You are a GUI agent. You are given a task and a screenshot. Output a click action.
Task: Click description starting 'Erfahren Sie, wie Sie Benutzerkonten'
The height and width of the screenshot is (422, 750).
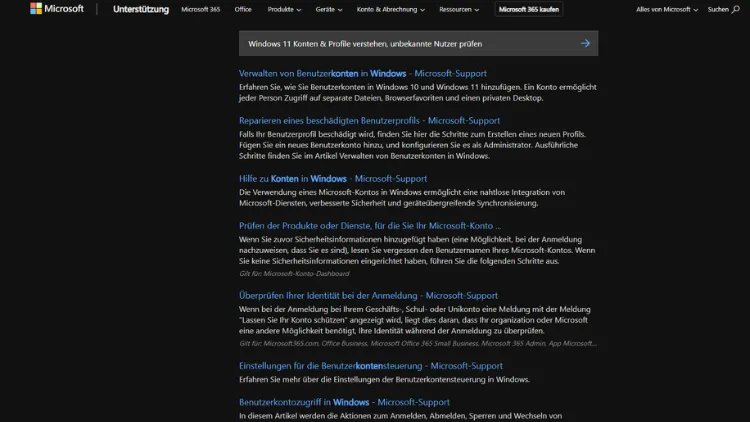click(418, 92)
